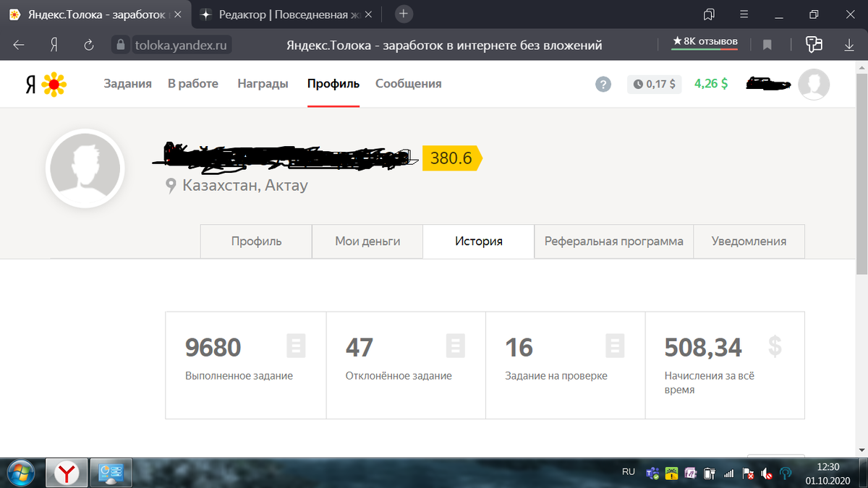Screen dimensions: 868x488
Task: Open the Профиль top menu item
Action: click(x=333, y=84)
